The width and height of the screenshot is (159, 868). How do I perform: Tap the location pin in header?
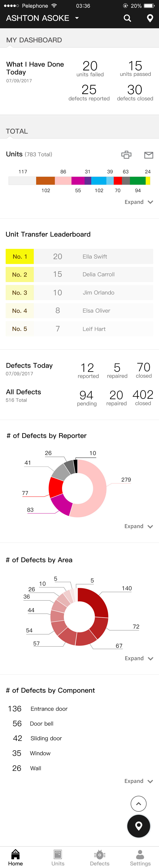[x=150, y=18]
